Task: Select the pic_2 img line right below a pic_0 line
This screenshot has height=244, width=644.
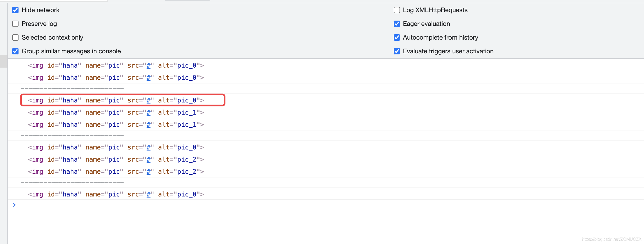Action: (x=116, y=159)
